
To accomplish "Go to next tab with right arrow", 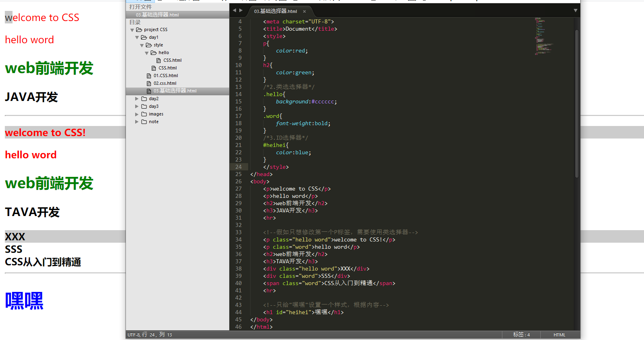I will click(241, 10).
